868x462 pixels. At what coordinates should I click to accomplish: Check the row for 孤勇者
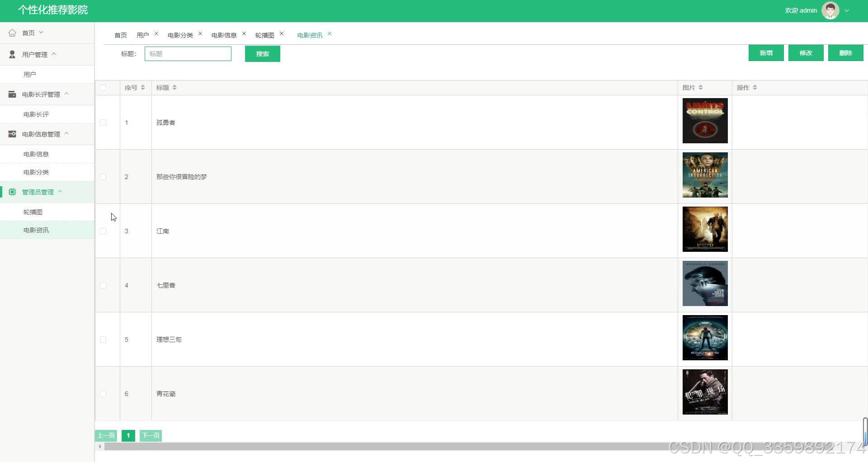pos(103,123)
